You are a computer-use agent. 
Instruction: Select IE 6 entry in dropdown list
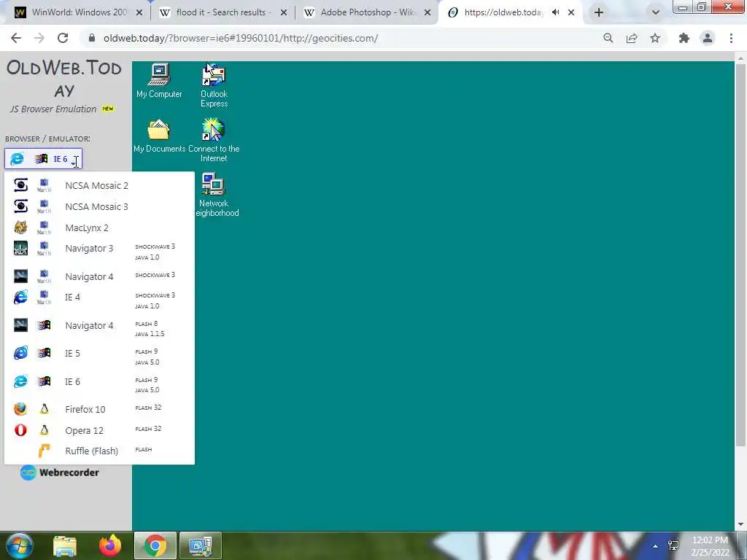click(99, 385)
